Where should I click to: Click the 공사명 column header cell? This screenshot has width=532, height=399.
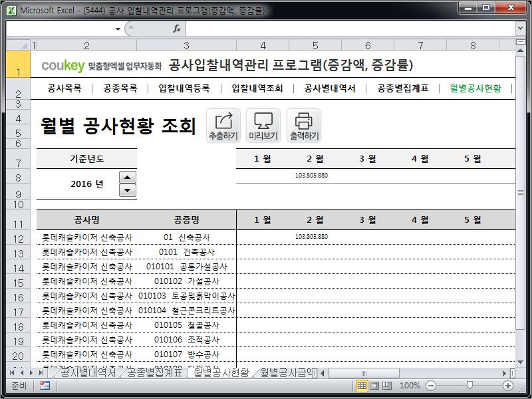click(x=87, y=220)
